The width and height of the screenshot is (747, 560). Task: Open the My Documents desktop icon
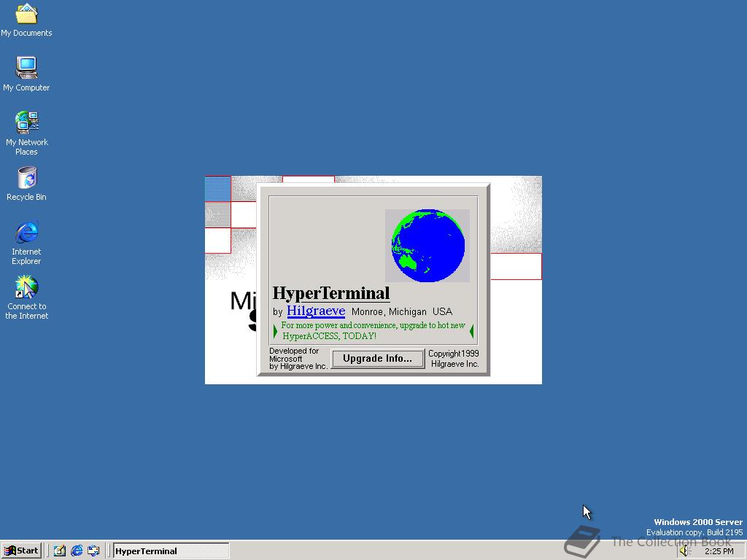(26, 20)
